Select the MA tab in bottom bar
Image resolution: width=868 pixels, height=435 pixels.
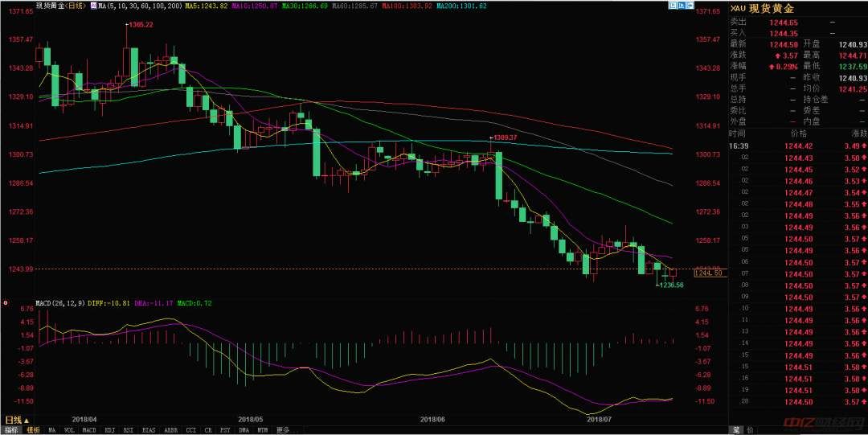click(51, 430)
